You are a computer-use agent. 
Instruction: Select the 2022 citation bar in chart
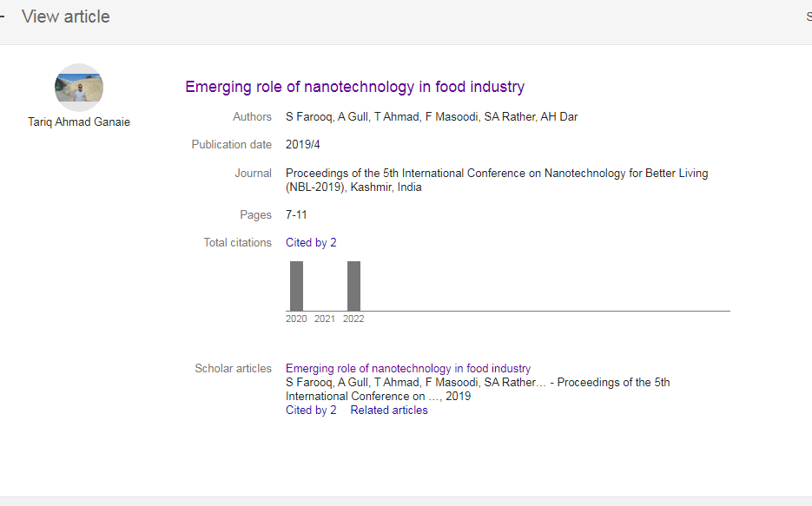point(353,286)
